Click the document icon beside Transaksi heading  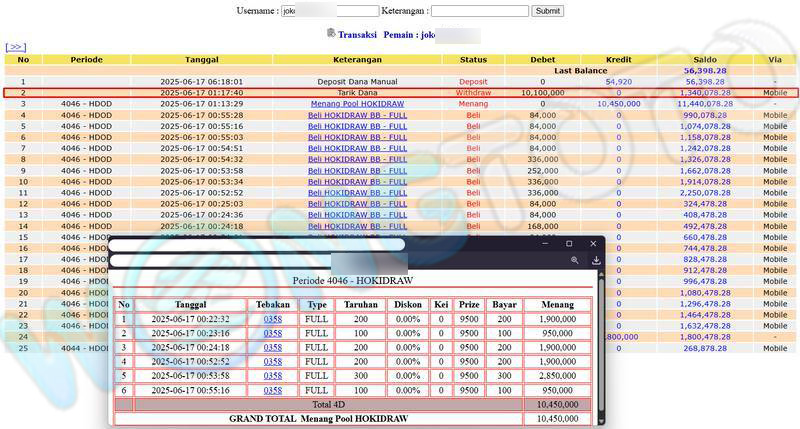pos(331,34)
